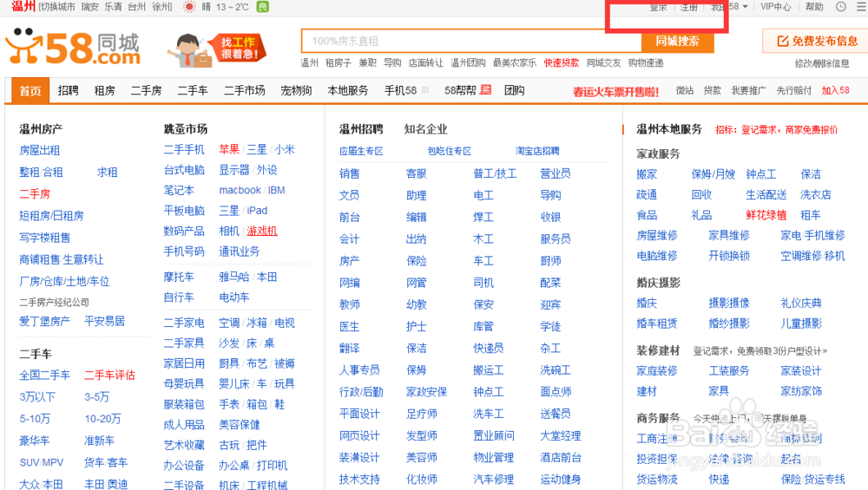Select the 3万以下 price range
This screenshot has width=868, height=490.
(37, 397)
